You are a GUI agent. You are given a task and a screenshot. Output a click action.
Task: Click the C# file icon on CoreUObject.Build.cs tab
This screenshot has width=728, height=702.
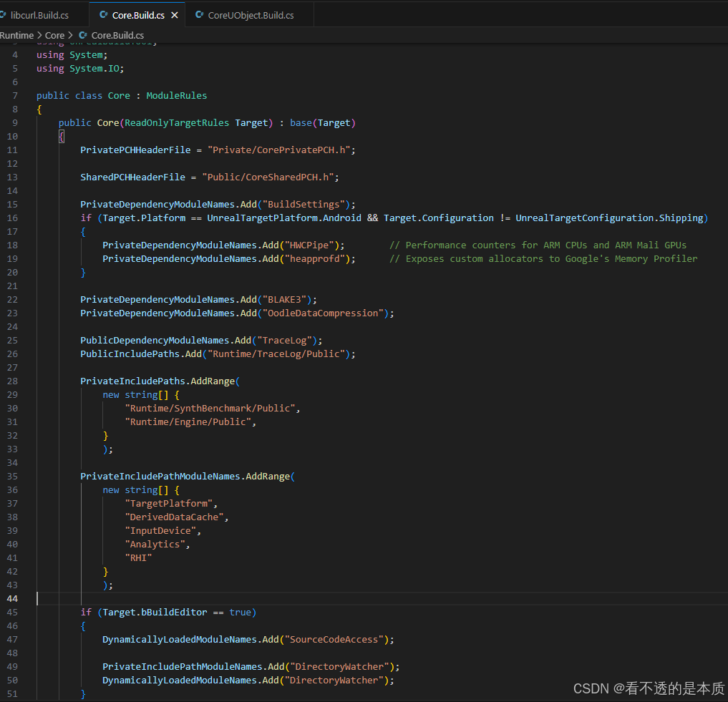click(200, 15)
